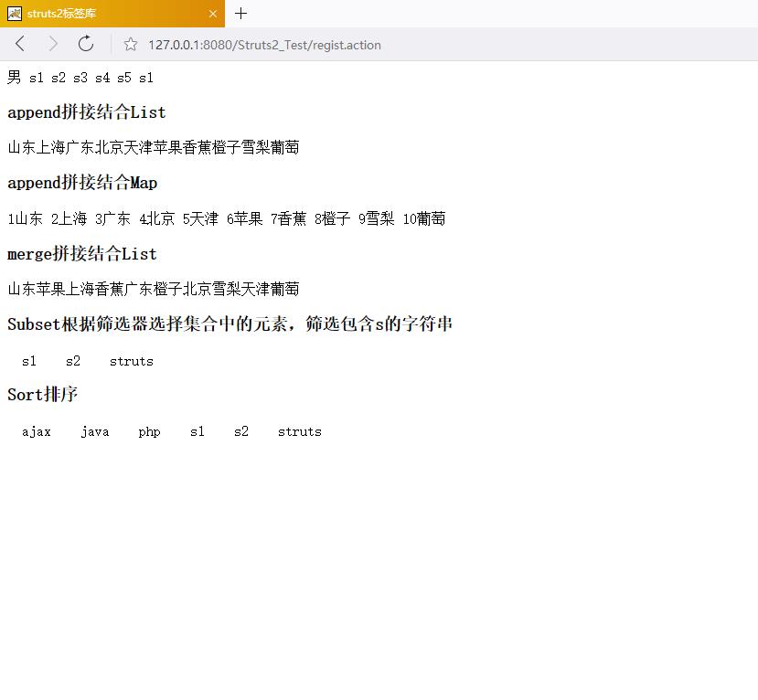758x700 pixels.
Task: Click the struts2 tab favicon
Action: [x=15, y=14]
